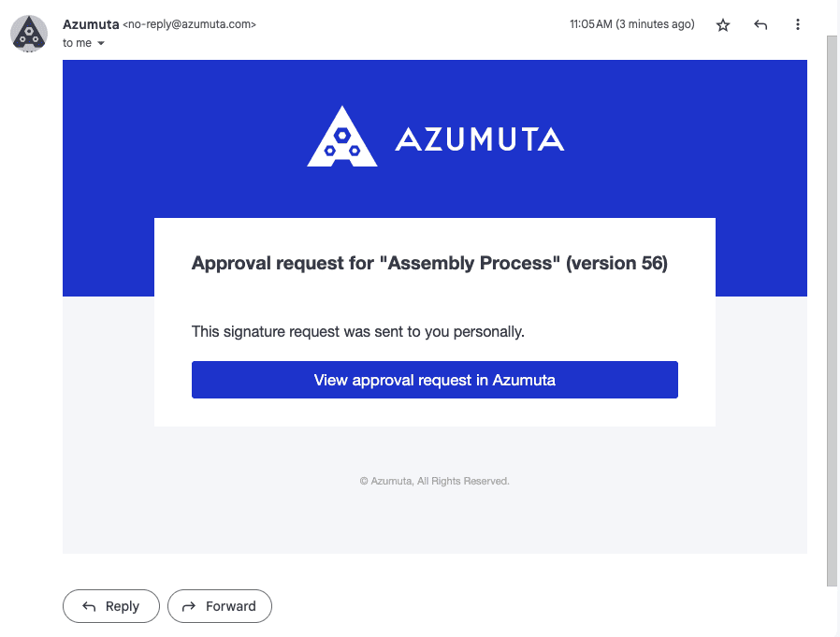This screenshot has height=637, width=840.
Task: Click the no-reply@azumuta.com sender address
Action: [x=190, y=24]
